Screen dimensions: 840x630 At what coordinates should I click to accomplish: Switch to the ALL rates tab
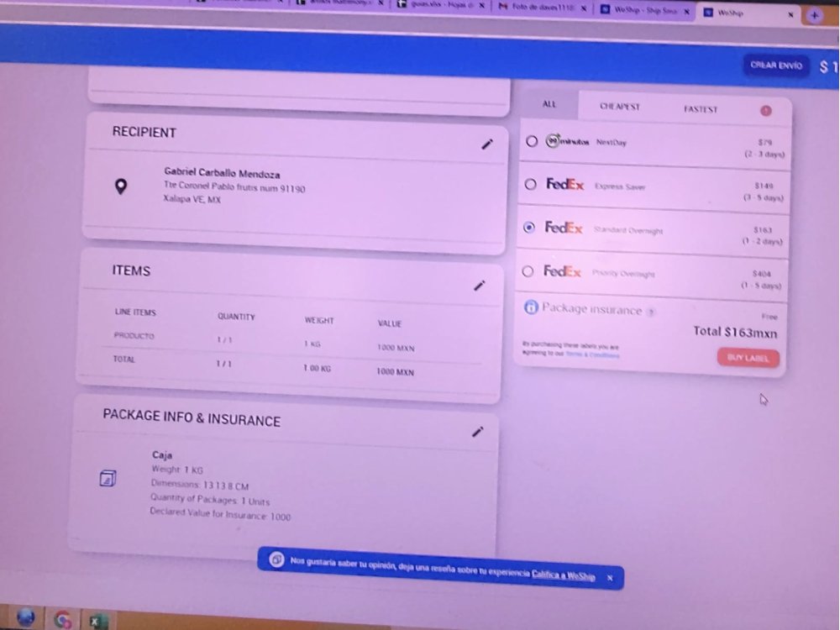[x=549, y=104]
